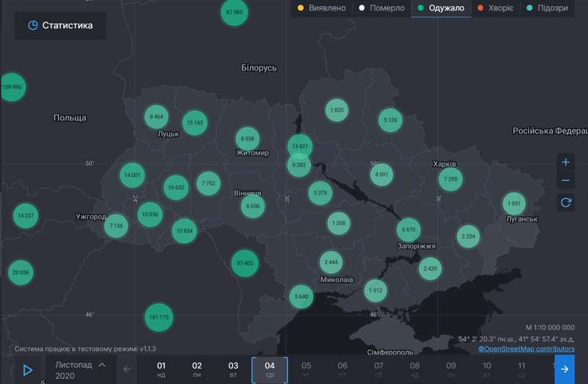Reset map view with refresh icon
The height and width of the screenshot is (384, 588).
[x=565, y=203]
